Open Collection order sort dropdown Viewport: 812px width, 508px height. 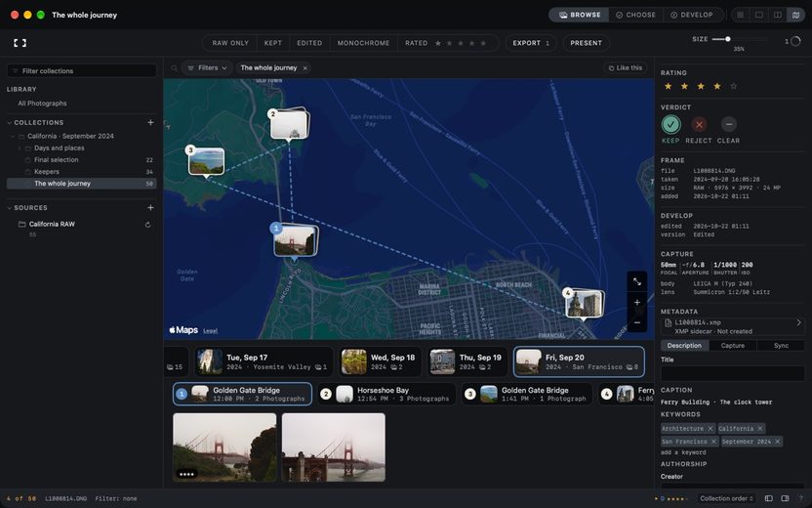pos(726,498)
